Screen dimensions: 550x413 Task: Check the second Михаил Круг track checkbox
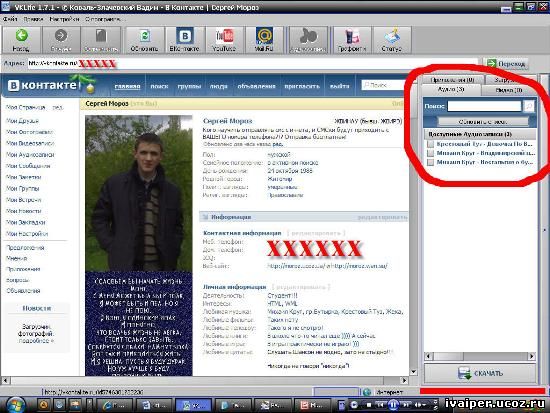(x=430, y=153)
